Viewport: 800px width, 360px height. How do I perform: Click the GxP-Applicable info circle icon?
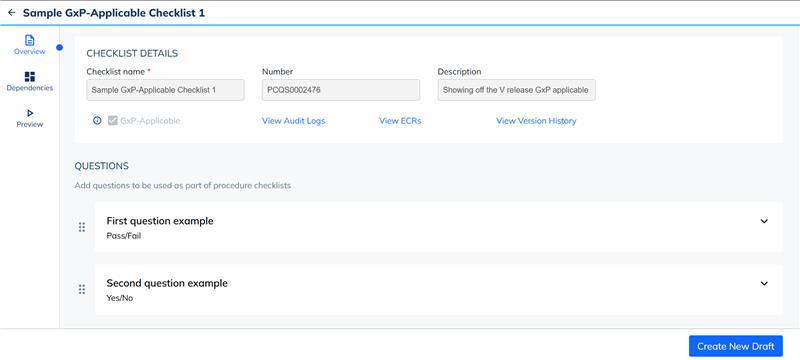[x=97, y=121]
